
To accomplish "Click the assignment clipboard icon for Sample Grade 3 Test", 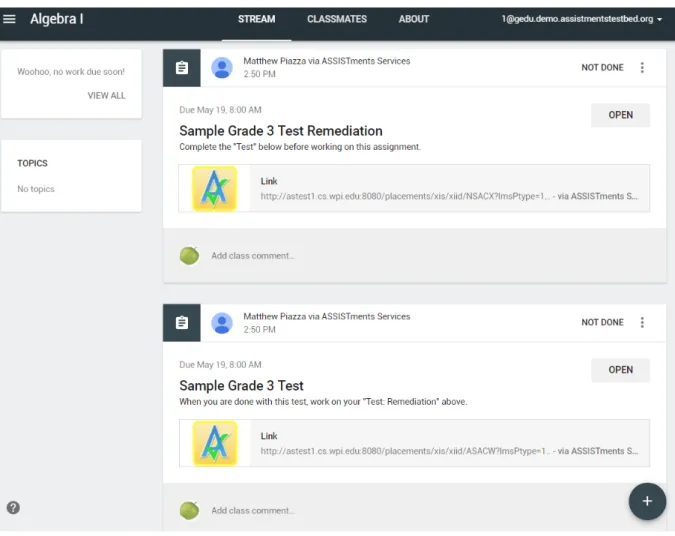I will (182, 322).
